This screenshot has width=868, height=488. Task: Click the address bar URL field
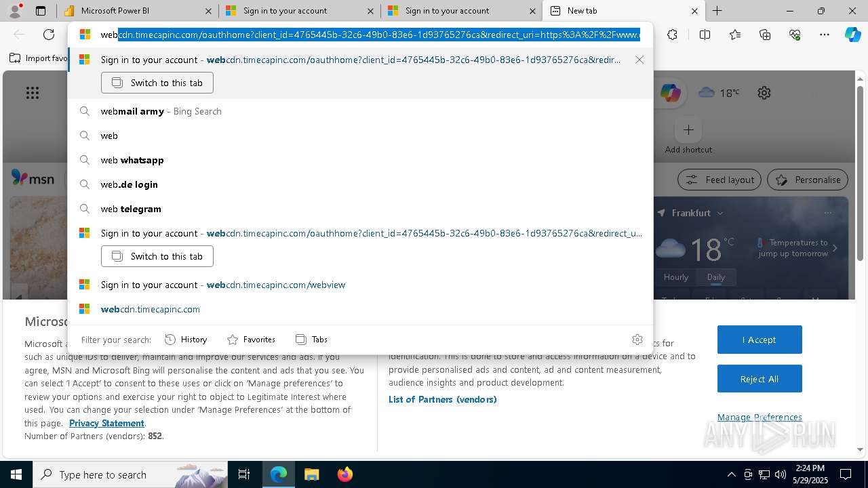(370, 35)
